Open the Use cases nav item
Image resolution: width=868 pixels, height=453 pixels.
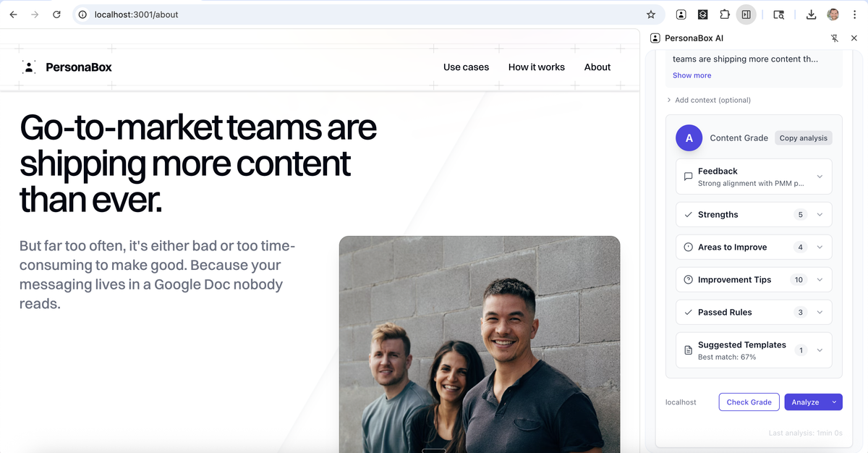click(466, 67)
